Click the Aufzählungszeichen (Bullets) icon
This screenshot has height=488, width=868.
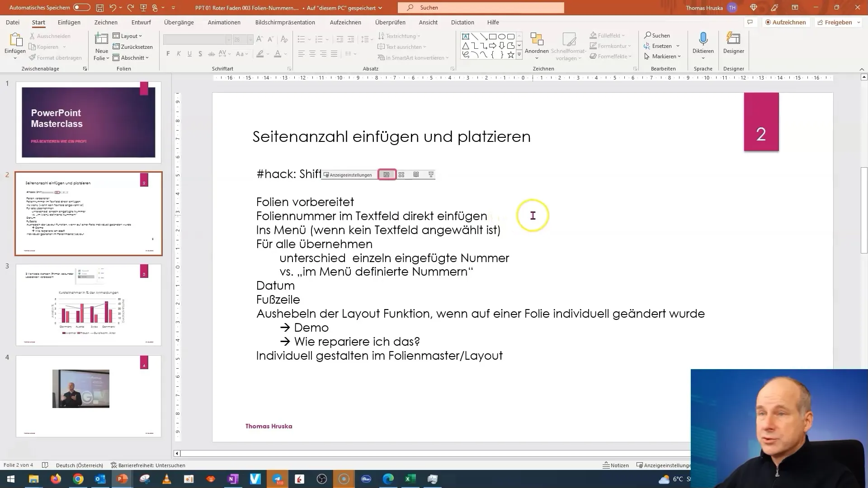(x=301, y=39)
